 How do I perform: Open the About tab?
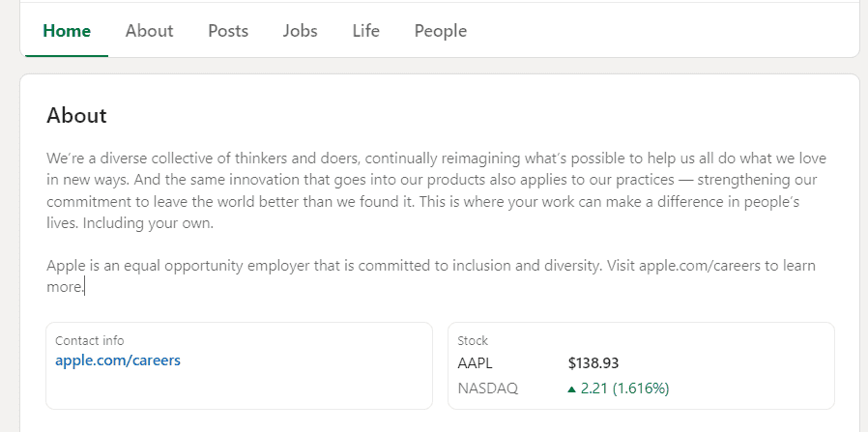[149, 31]
